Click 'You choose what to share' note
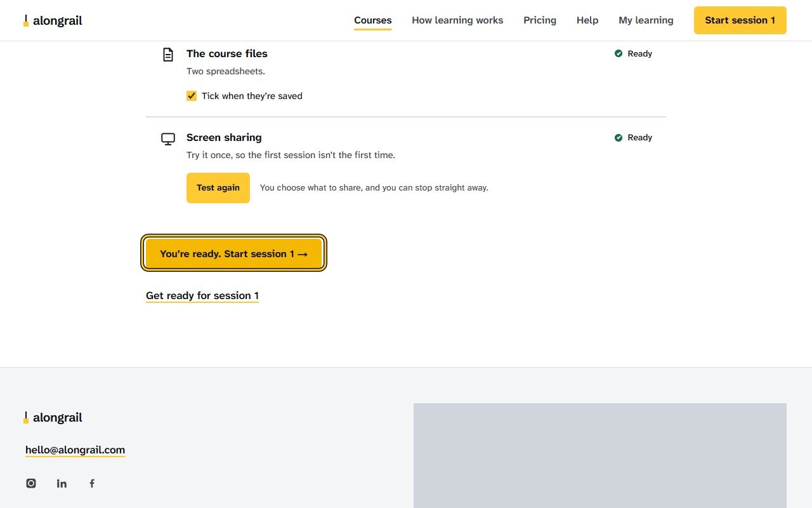This screenshot has height=508, width=812. click(x=374, y=188)
